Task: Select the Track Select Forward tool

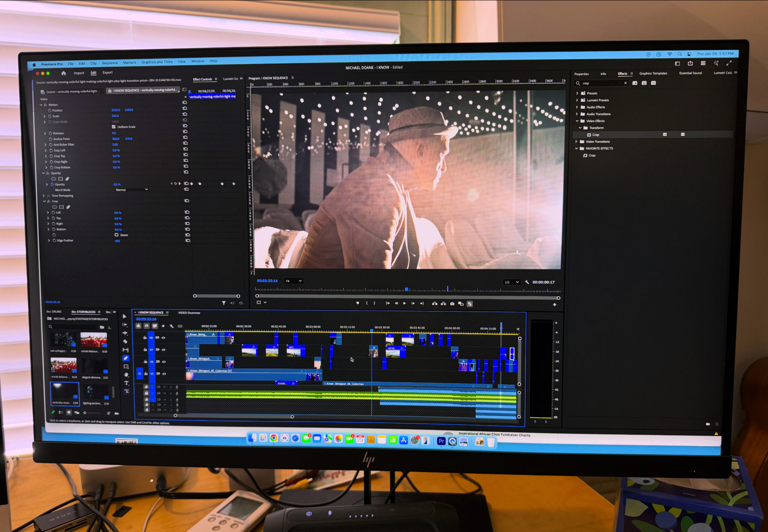Action: coord(125,325)
